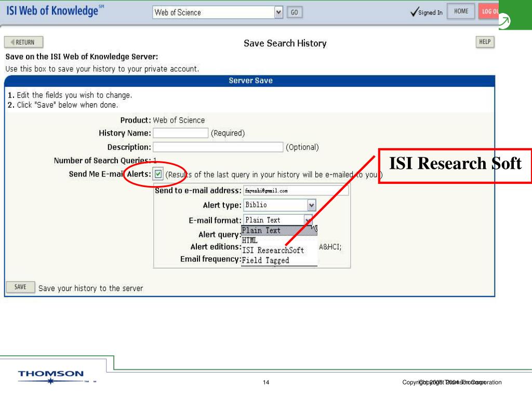Open the E-mail format dropdown arrow
Image resolution: width=532 pixels, height=399 pixels.
pos(308,220)
